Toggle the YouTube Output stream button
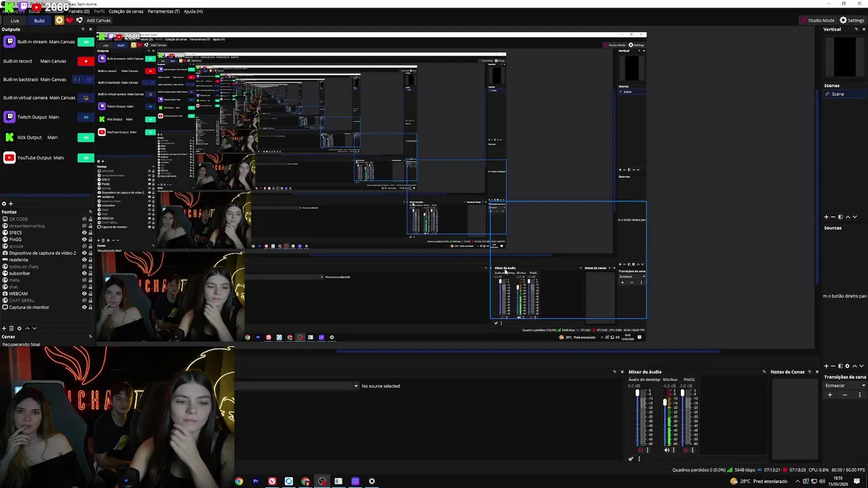Screen dimensions: 868x488 click(85, 158)
